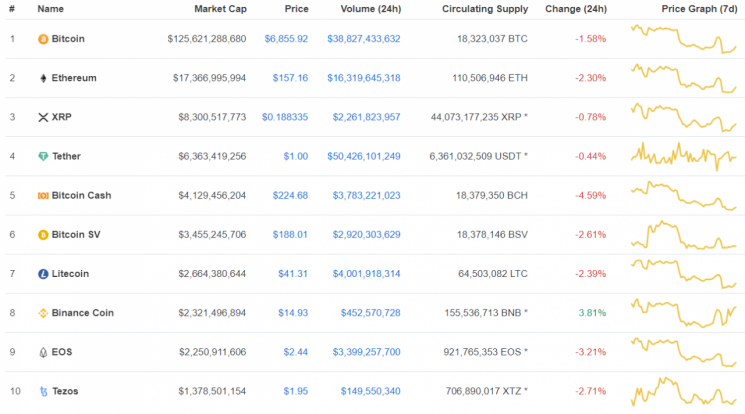Screen dimensions: 745x414
Task: Open the XRP name link
Action: click(x=61, y=117)
